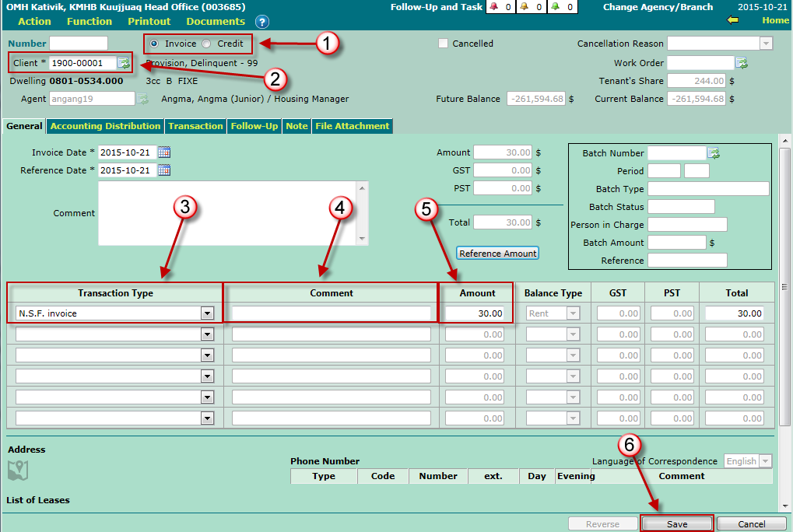Screen dimensions: 793x532
Task: Open the Invoice Date calendar picker
Action: [x=163, y=152]
